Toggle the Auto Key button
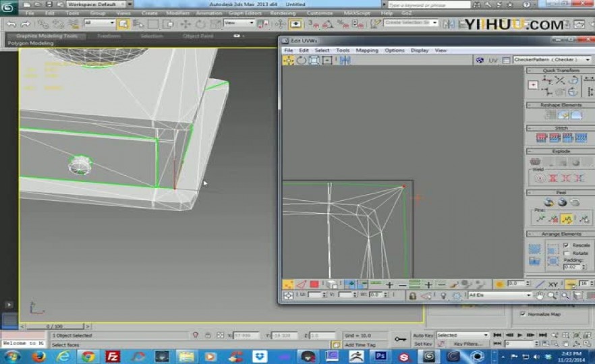Viewport: 595px width, 364px height. point(423,336)
